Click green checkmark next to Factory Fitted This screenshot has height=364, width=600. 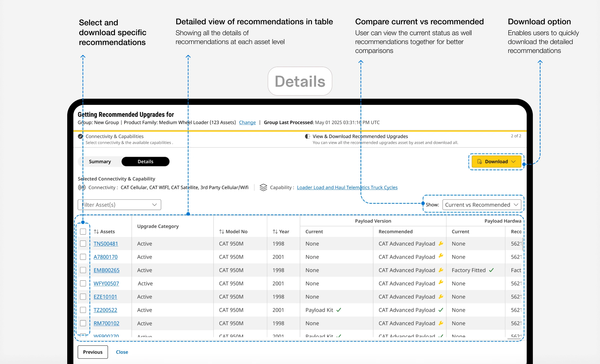point(491,270)
